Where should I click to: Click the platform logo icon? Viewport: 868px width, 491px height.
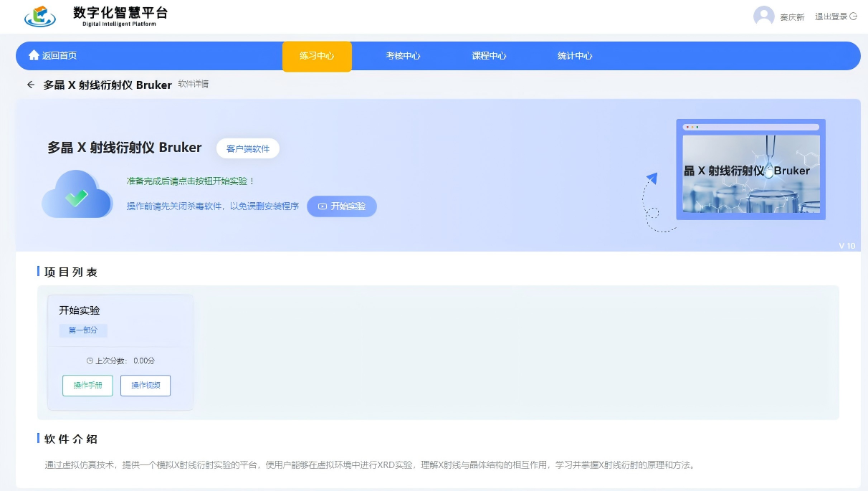coord(39,16)
